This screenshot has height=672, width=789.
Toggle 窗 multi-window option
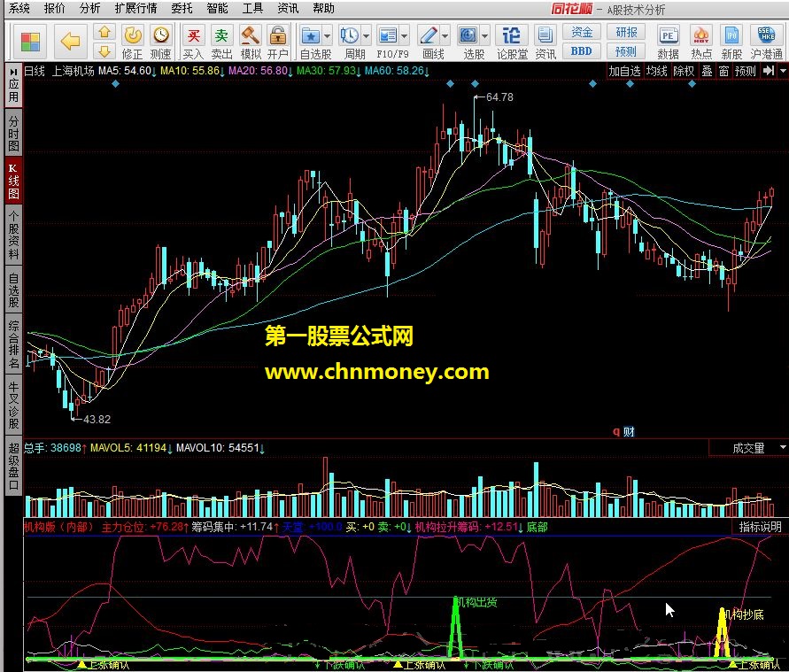click(x=723, y=71)
